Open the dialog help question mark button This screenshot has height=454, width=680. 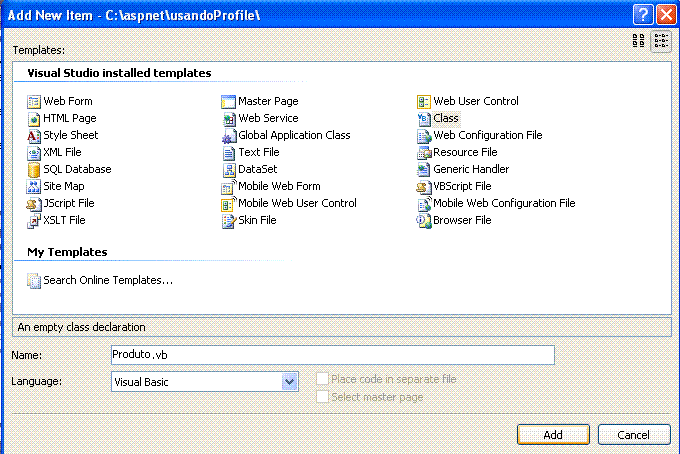tap(643, 14)
